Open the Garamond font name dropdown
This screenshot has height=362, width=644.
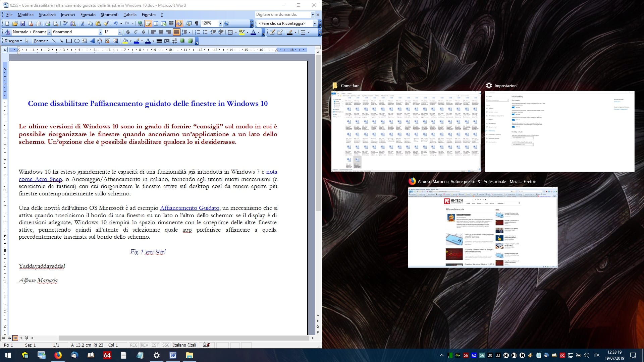point(100,32)
